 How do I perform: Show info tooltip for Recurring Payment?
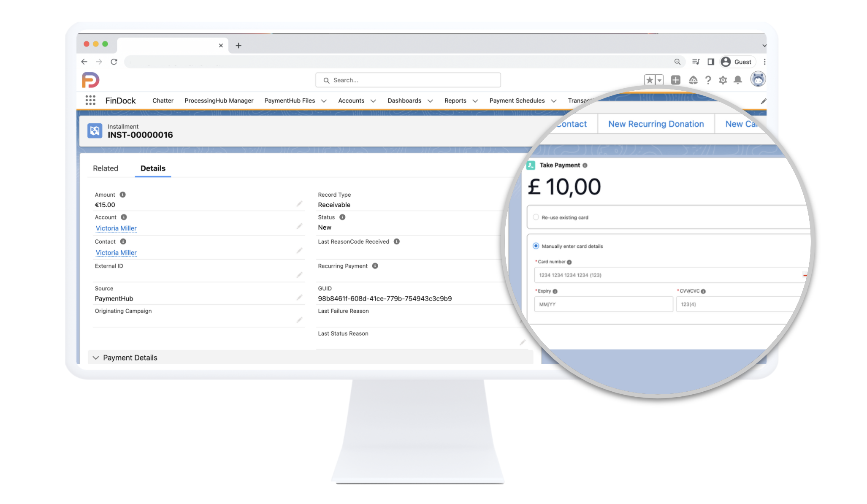(x=375, y=266)
